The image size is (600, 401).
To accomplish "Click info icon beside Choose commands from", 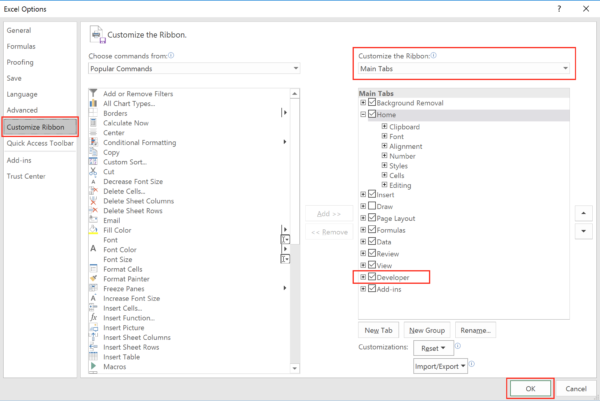I will [171, 55].
